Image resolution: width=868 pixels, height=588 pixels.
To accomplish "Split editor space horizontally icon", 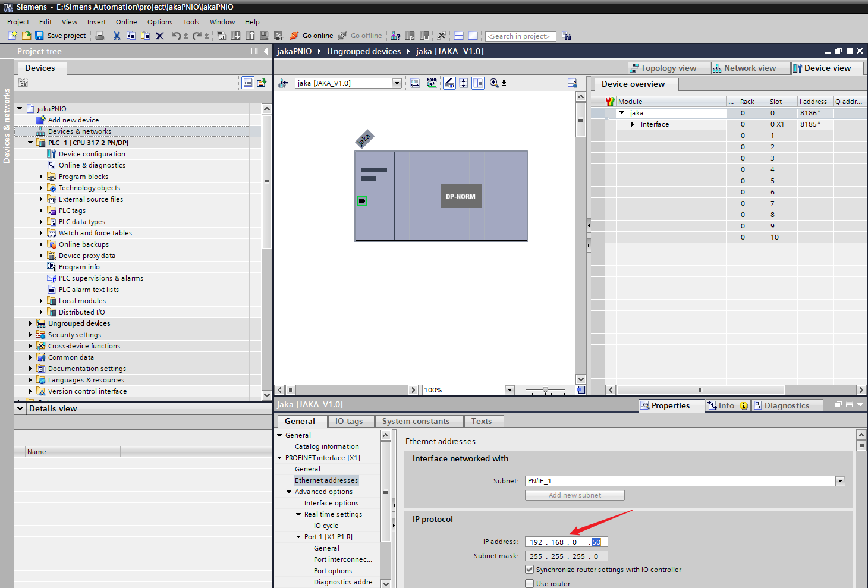I will point(458,36).
